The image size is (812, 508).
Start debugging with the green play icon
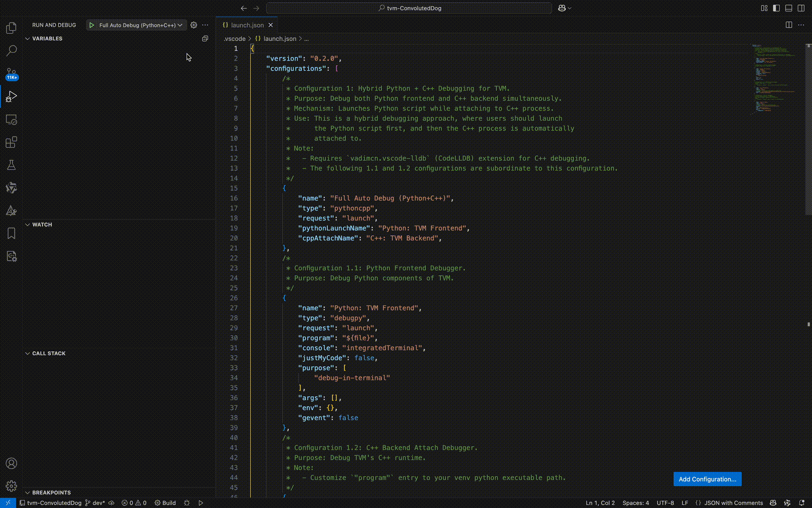click(92, 25)
